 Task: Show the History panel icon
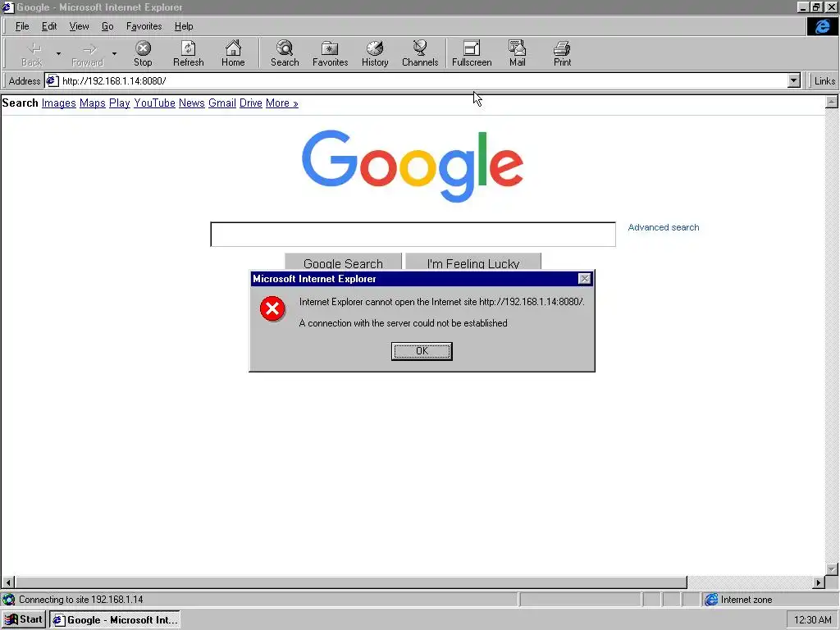point(375,53)
